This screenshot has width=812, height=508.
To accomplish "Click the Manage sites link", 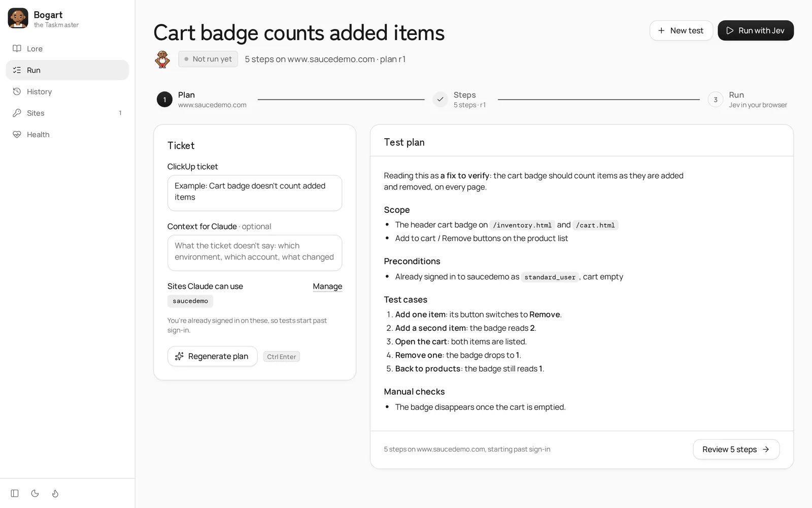I will (x=327, y=287).
